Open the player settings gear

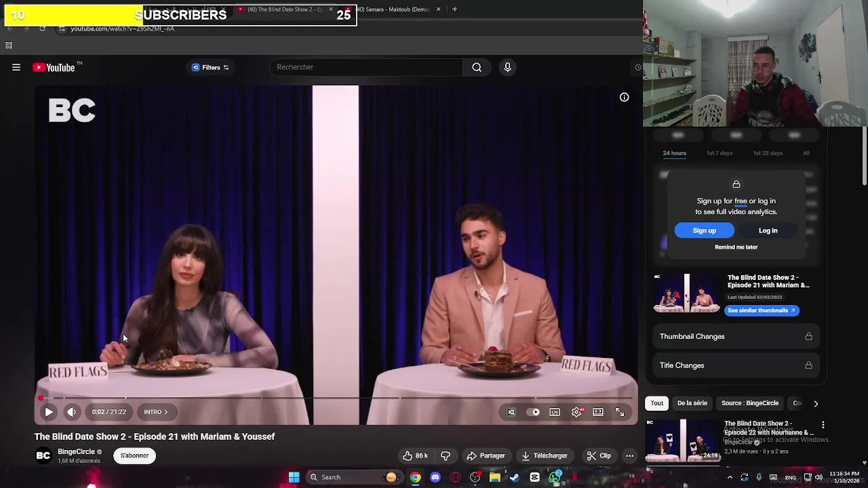pyautogui.click(x=576, y=411)
